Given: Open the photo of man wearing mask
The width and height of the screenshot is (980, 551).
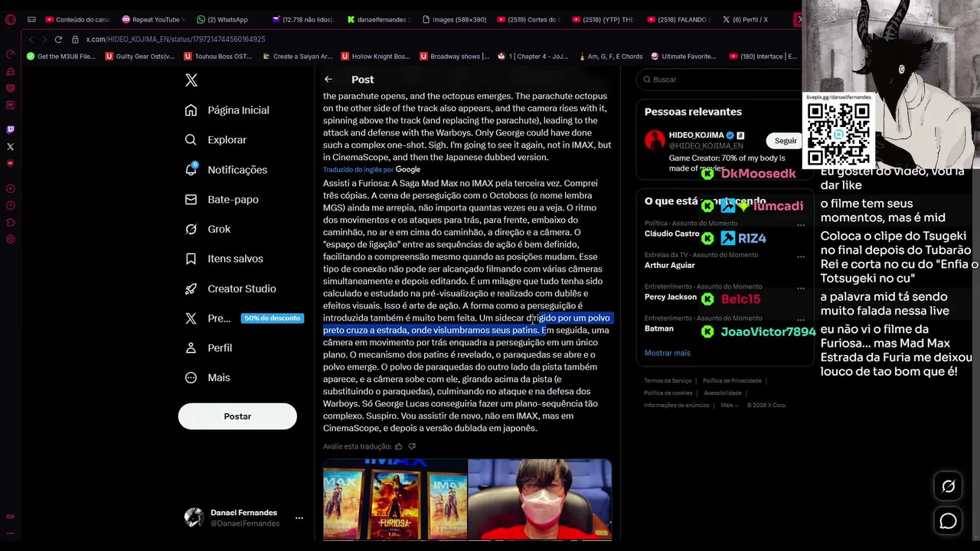Looking at the screenshot, I should pyautogui.click(x=540, y=499).
